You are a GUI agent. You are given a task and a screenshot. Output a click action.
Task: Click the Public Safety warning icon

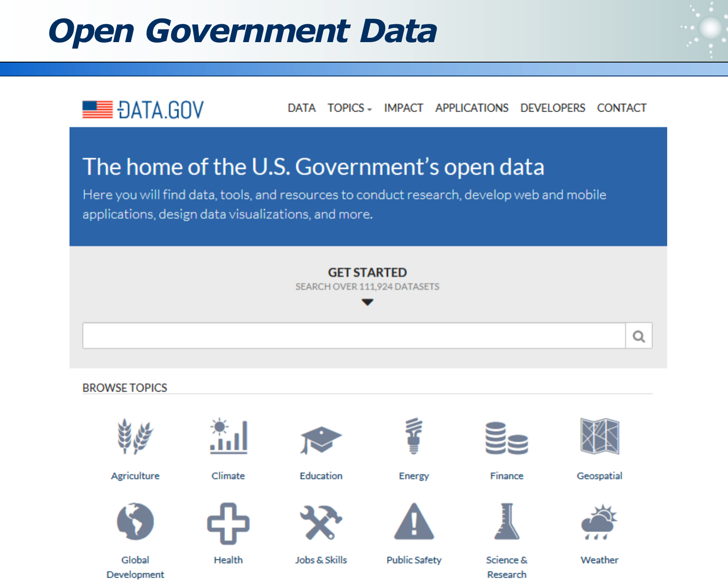[414, 521]
